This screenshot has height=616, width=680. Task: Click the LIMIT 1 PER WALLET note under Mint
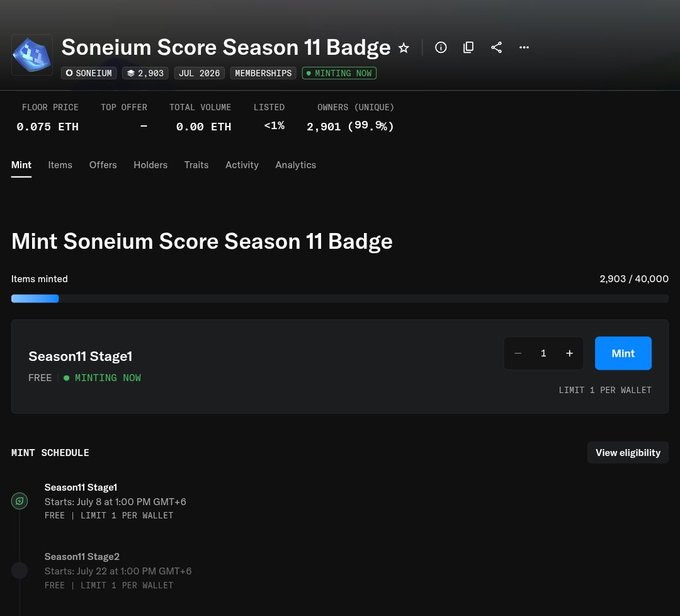605,390
